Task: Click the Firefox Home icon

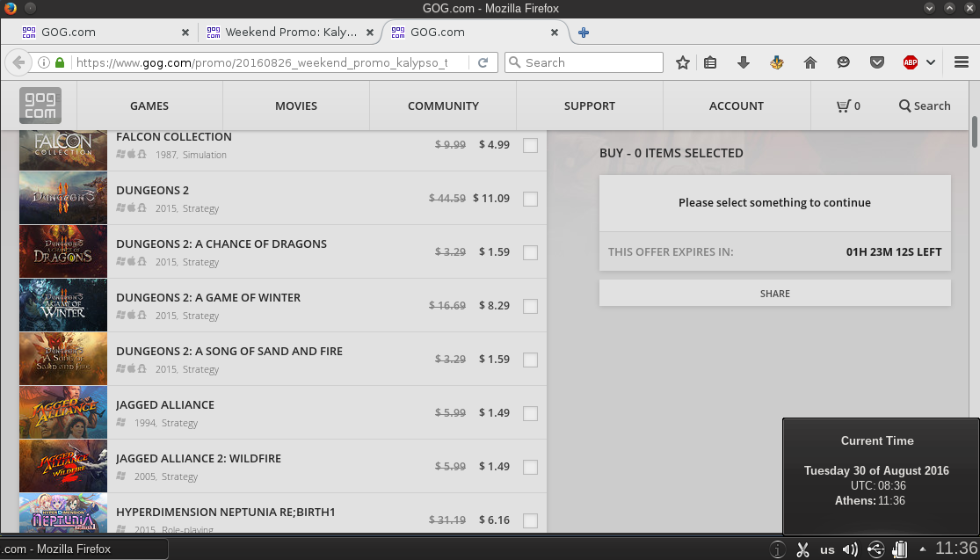Action: (x=810, y=62)
